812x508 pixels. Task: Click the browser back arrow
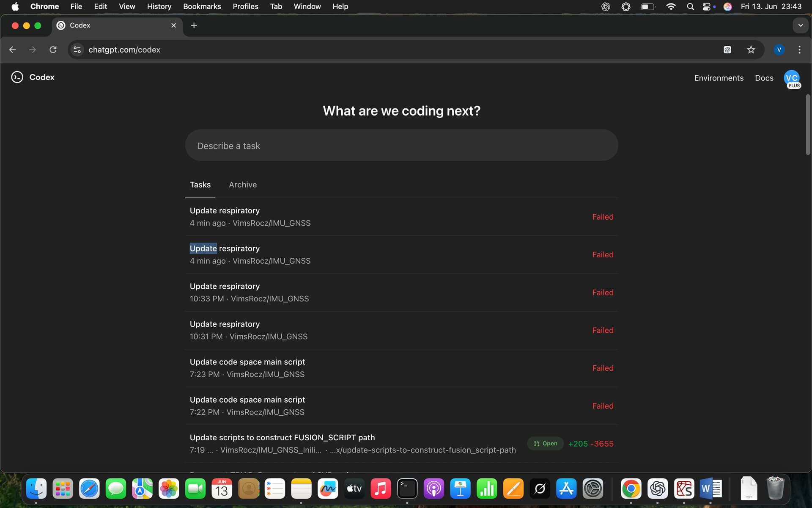[12, 50]
